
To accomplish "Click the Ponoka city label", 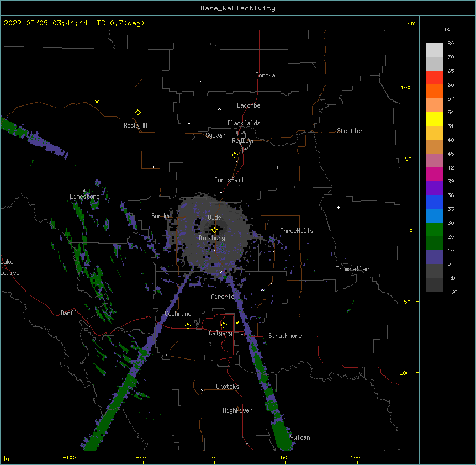I will coord(265,75).
